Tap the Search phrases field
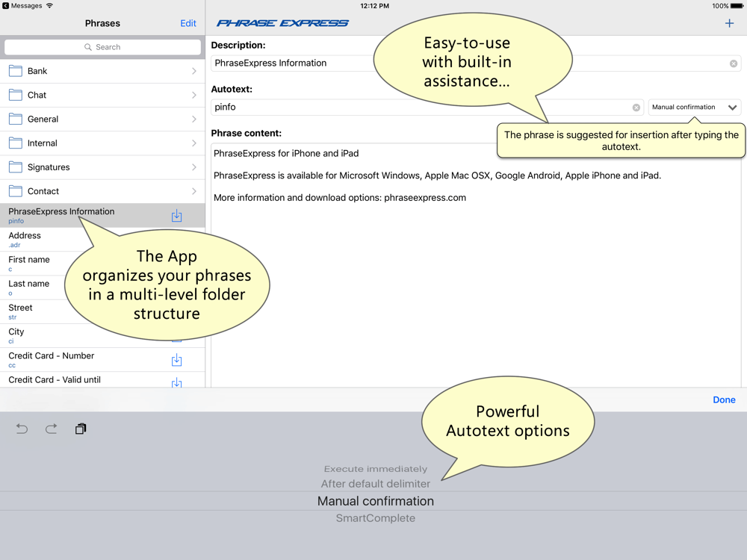 pyautogui.click(x=102, y=47)
